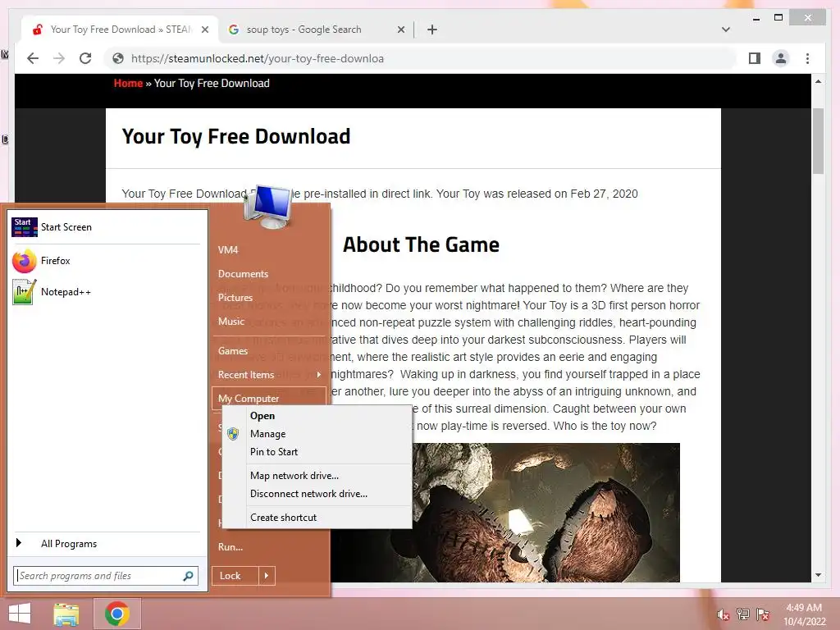
Task: Open the Chrome profile avatar icon
Action: coord(781,58)
